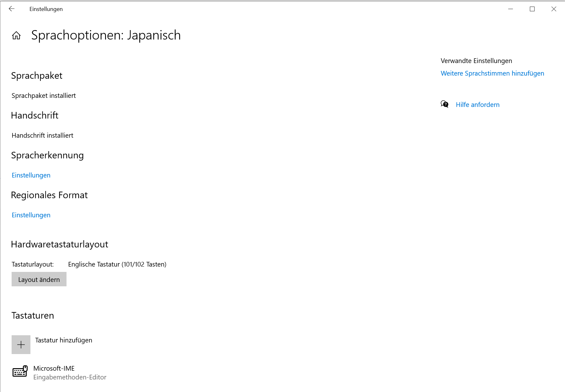Close the Einstellungen window
The height and width of the screenshot is (392, 565).
554,9
